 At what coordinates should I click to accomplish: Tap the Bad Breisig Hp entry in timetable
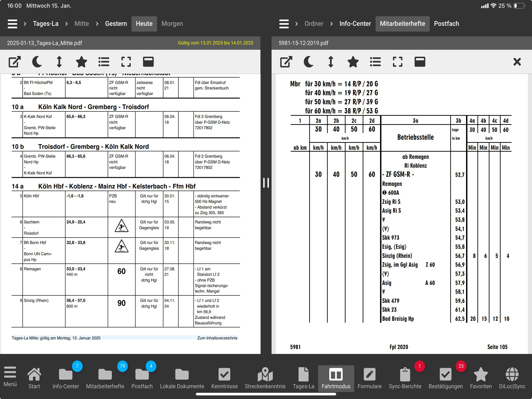pyautogui.click(x=398, y=319)
